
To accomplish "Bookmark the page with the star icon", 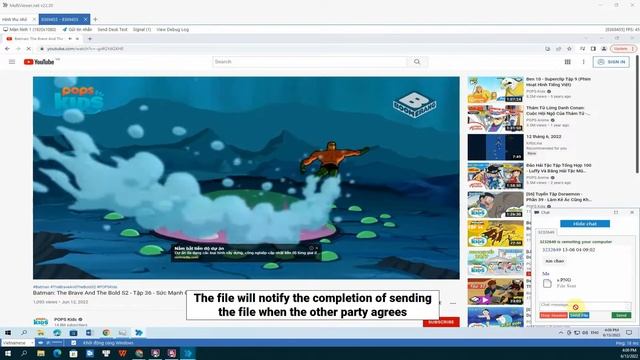I will [569, 49].
